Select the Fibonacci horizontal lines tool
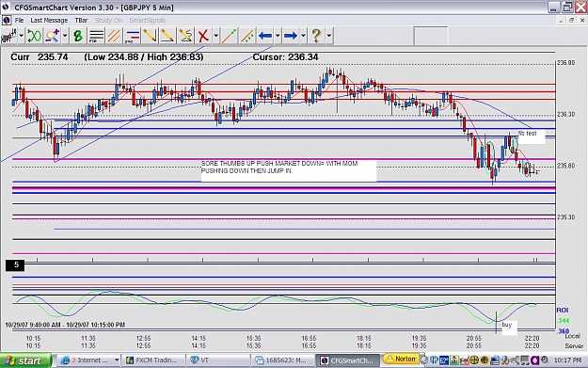Viewport: 588px width, 368px height. click(x=96, y=36)
